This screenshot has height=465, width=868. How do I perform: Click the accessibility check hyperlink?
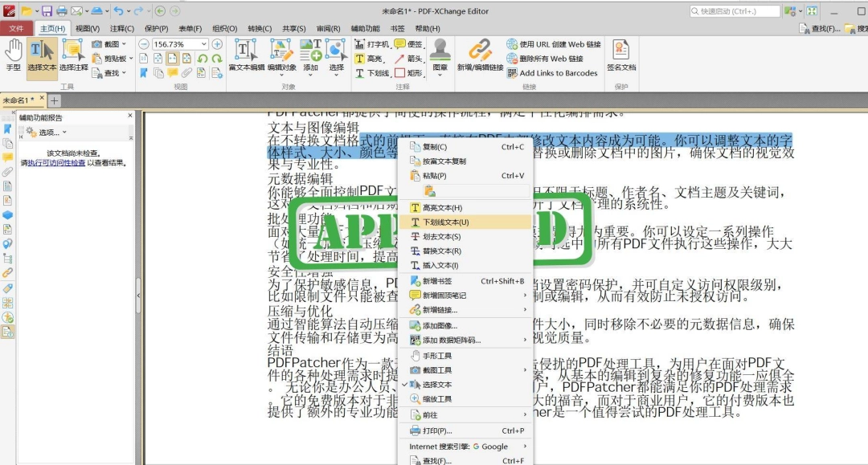pyautogui.click(x=56, y=163)
